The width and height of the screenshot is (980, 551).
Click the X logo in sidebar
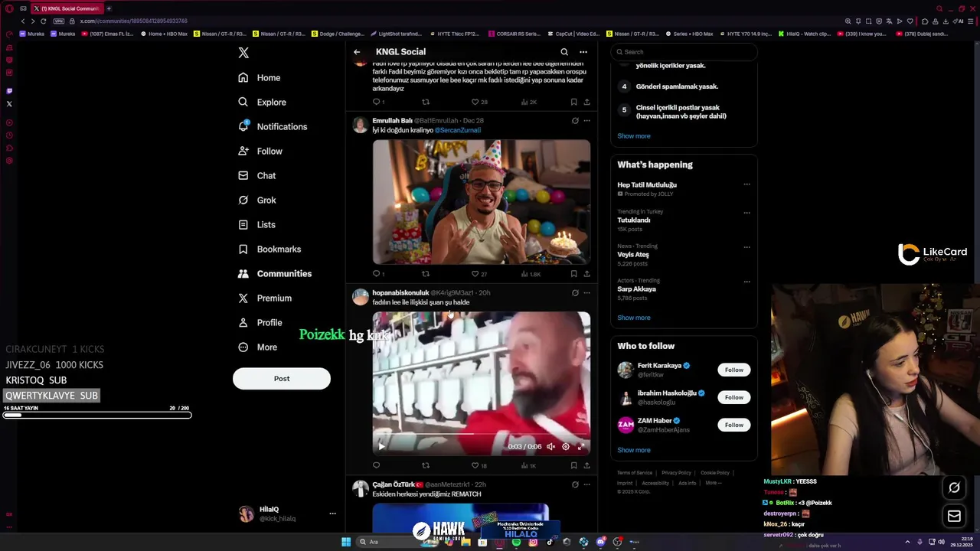(x=243, y=53)
